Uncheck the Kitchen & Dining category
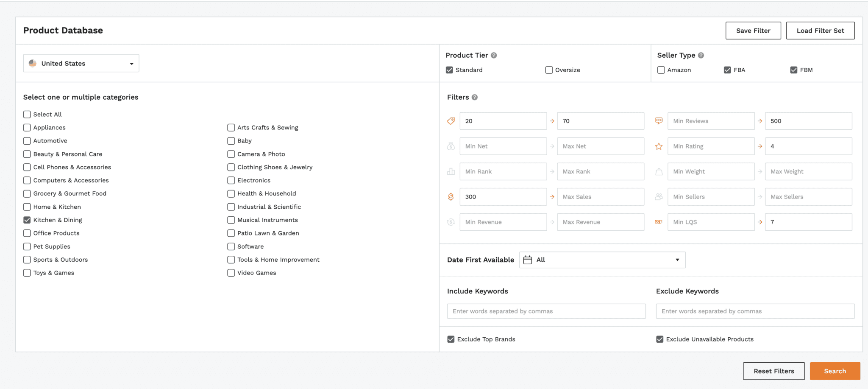Screen dimensions: 868x389 click(27, 220)
